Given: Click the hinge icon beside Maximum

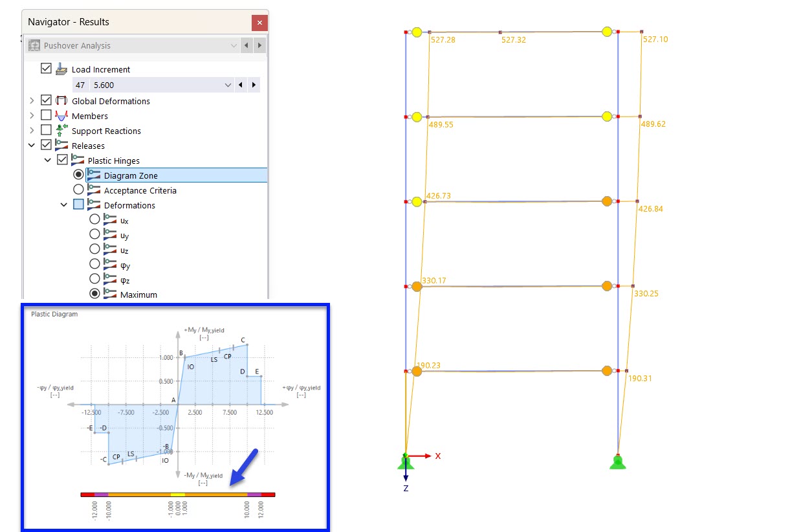Looking at the screenshot, I should coord(109,294).
